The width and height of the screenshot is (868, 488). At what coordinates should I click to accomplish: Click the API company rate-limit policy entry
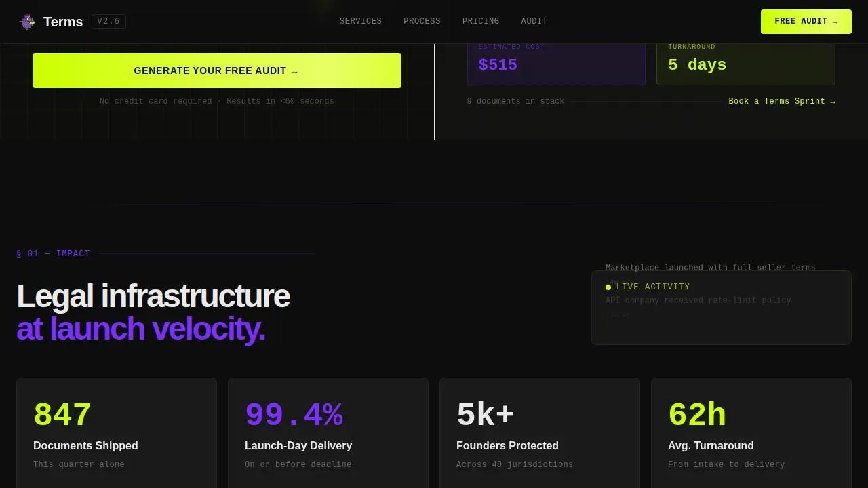[x=698, y=300]
